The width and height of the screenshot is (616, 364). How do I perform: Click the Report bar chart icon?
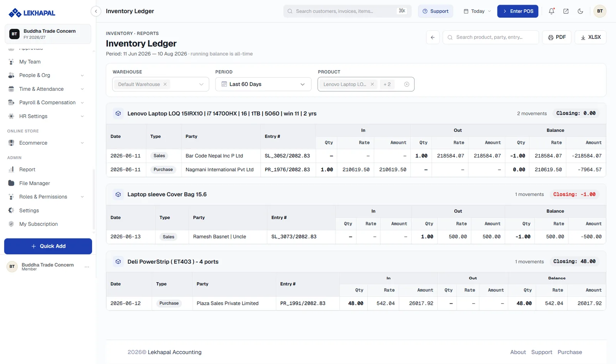point(11,169)
